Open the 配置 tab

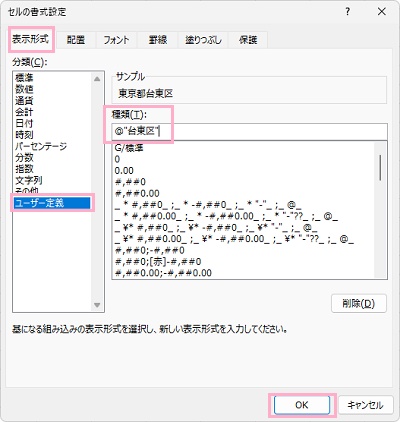(x=76, y=40)
